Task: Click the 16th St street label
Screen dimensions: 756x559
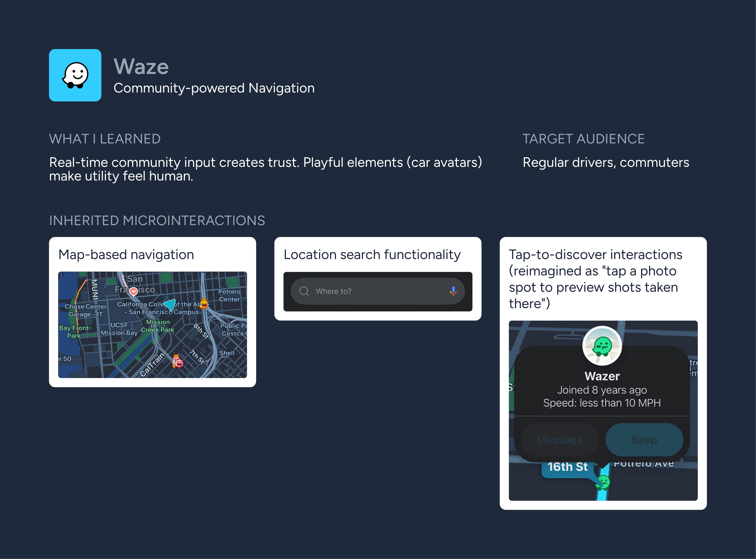Action: [567, 467]
